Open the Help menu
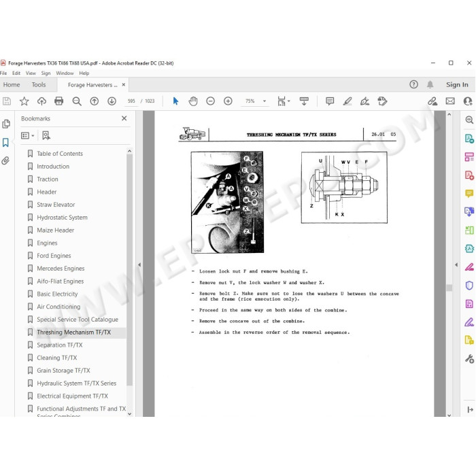Viewport: 476px width, 476px height. [x=84, y=73]
